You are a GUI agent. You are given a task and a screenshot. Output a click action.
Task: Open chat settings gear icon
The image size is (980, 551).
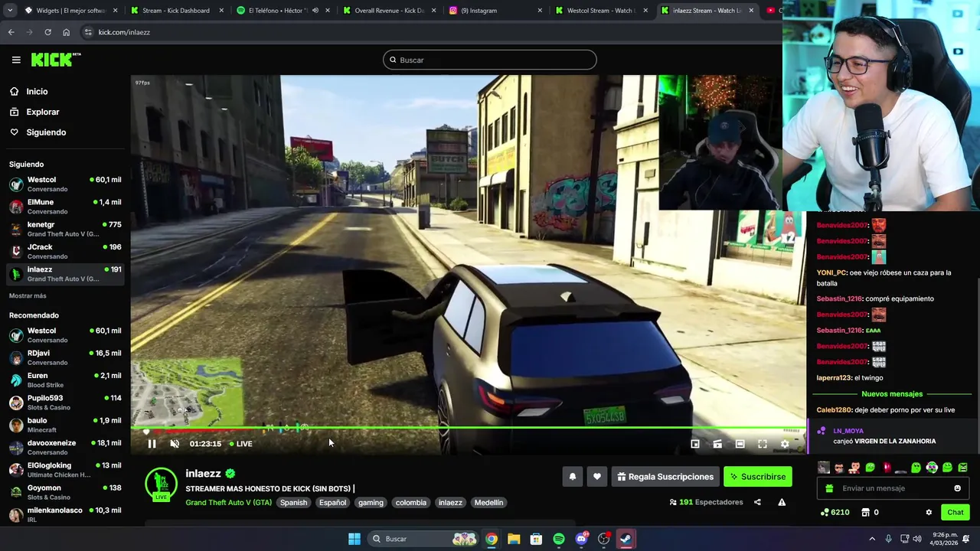click(x=929, y=512)
